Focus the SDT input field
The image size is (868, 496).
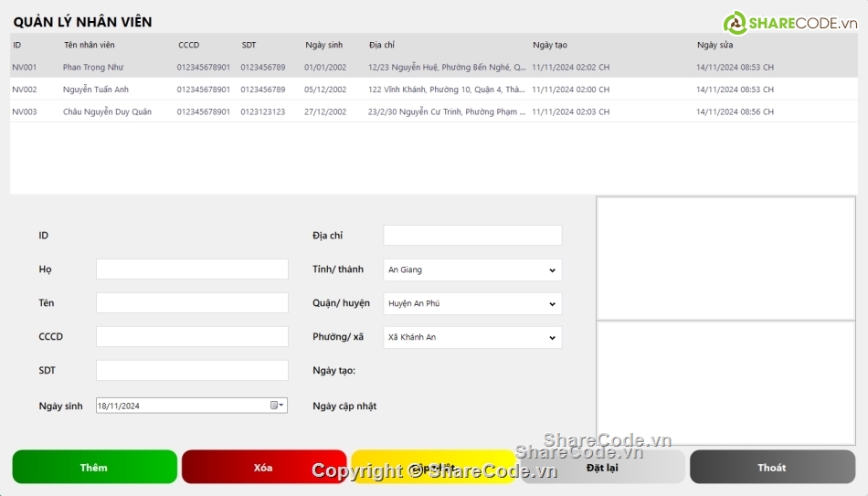192,370
